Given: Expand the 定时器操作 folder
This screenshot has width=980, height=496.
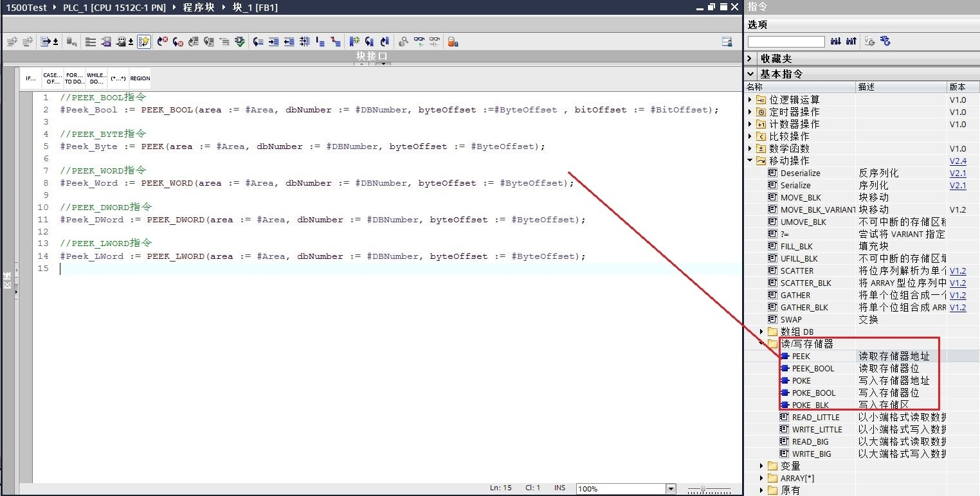Looking at the screenshot, I should point(750,112).
